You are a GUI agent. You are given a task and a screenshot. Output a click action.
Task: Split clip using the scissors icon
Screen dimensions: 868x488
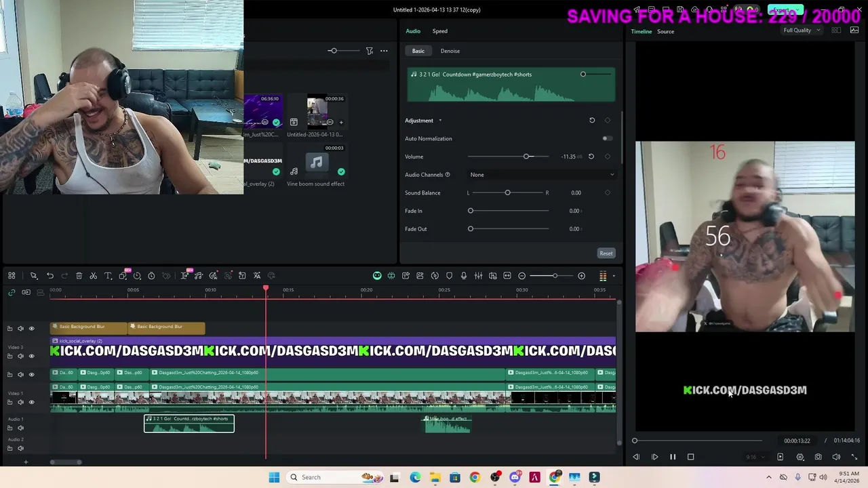(94, 276)
